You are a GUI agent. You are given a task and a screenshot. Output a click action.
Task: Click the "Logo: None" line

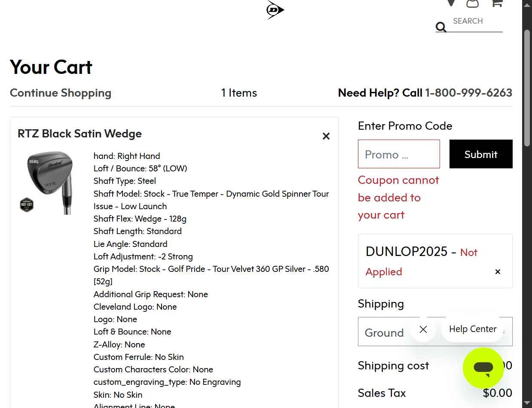click(115, 319)
